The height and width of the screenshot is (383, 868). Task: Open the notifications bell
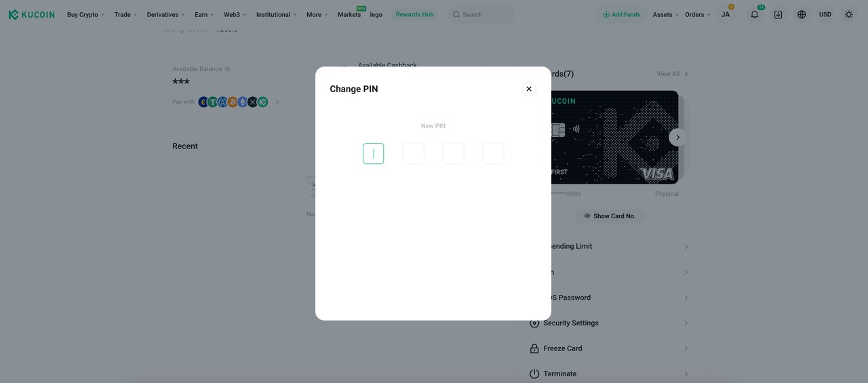754,14
